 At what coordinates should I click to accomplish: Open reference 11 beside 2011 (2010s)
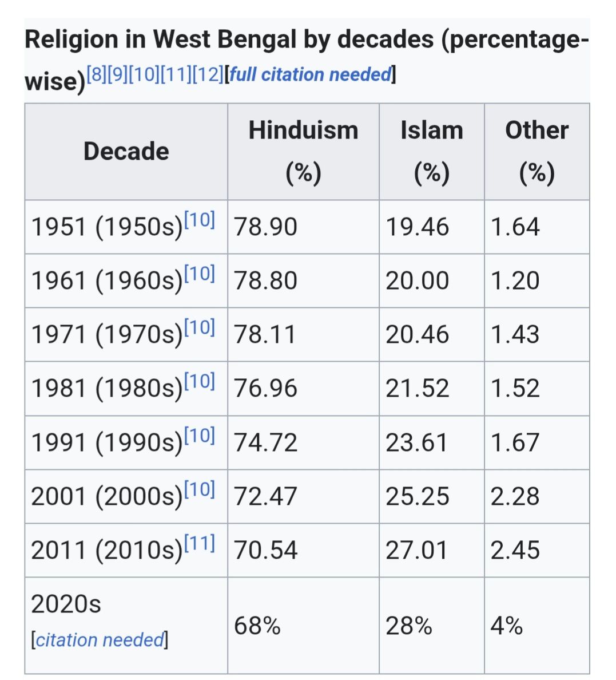[200, 543]
